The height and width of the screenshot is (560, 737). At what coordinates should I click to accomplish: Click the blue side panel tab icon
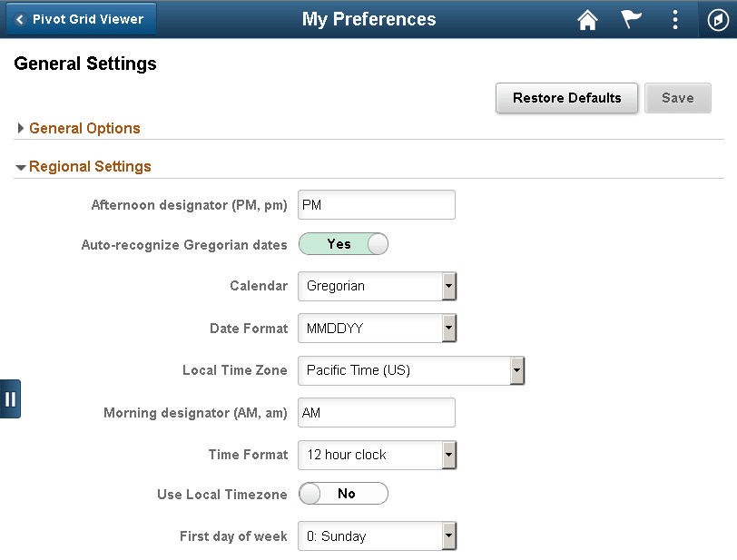pyautogui.click(x=10, y=398)
